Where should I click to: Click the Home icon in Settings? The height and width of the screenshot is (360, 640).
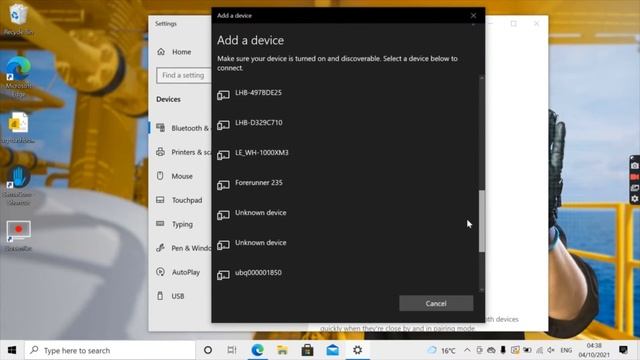coord(161,51)
